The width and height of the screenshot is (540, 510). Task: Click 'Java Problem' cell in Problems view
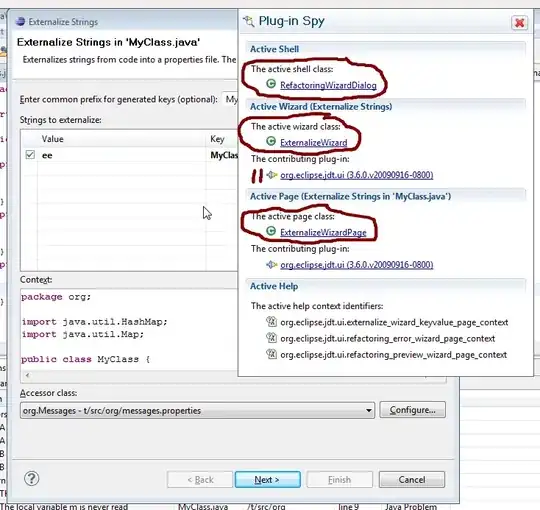click(411, 507)
